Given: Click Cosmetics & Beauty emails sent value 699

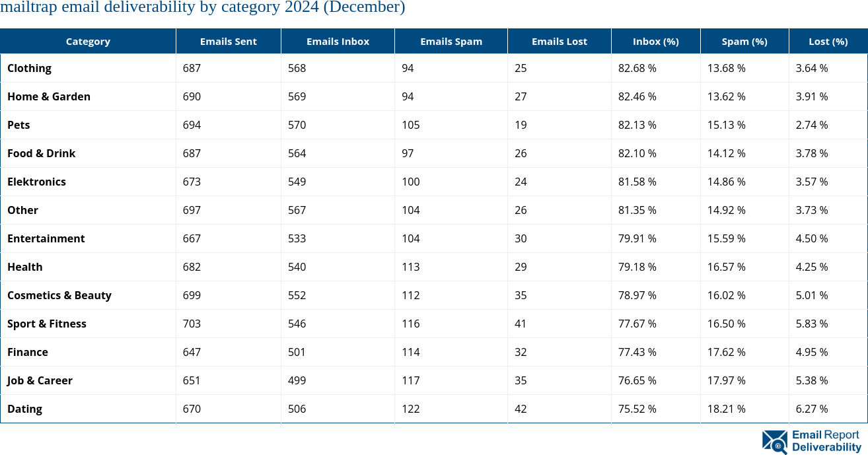Looking at the screenshot, I should coord(192,295).
